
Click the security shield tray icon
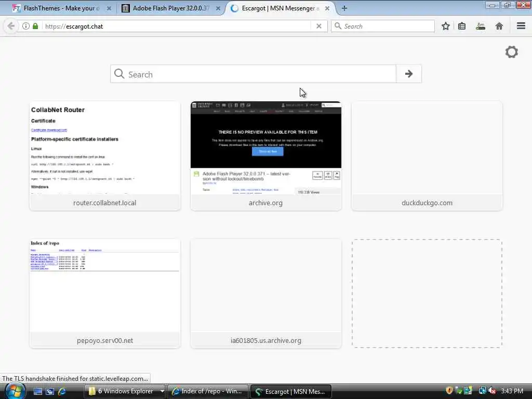[449, 391]
